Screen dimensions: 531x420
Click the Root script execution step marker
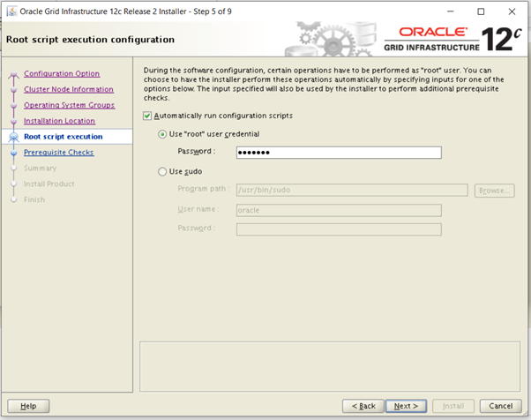[12, 138]
